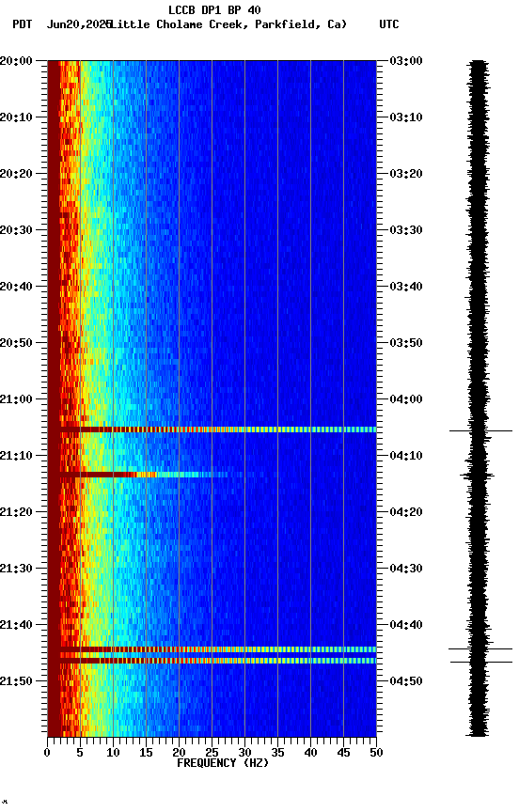Click the '21:40' PDT time label
This screenshot has width=519, height=812.
click(x=16, y=626)
